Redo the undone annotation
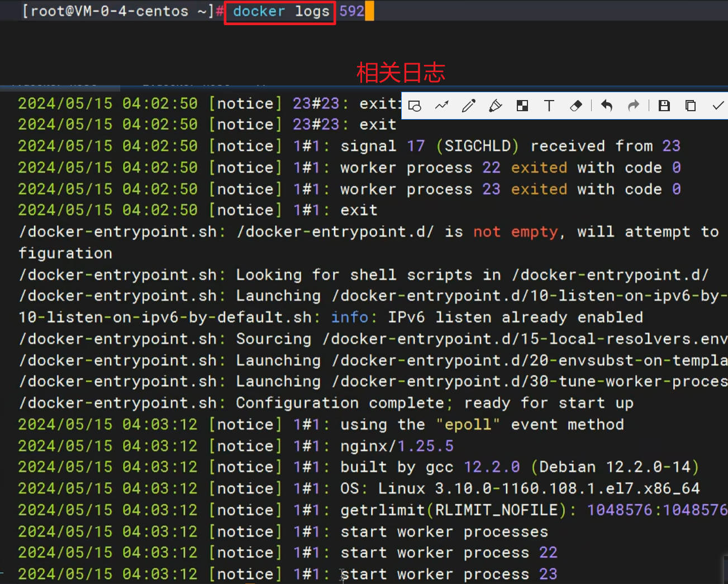The height and width of the screenshot is (584, 728). [634, 106]
